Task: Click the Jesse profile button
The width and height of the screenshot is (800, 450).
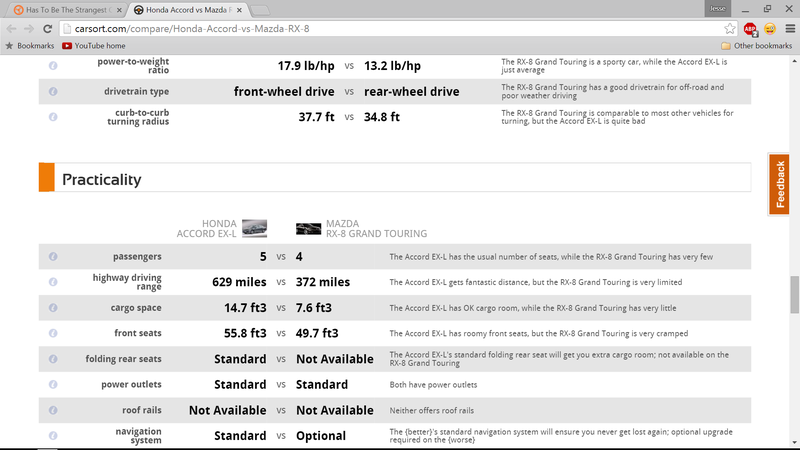Action: tap(717, 9)
